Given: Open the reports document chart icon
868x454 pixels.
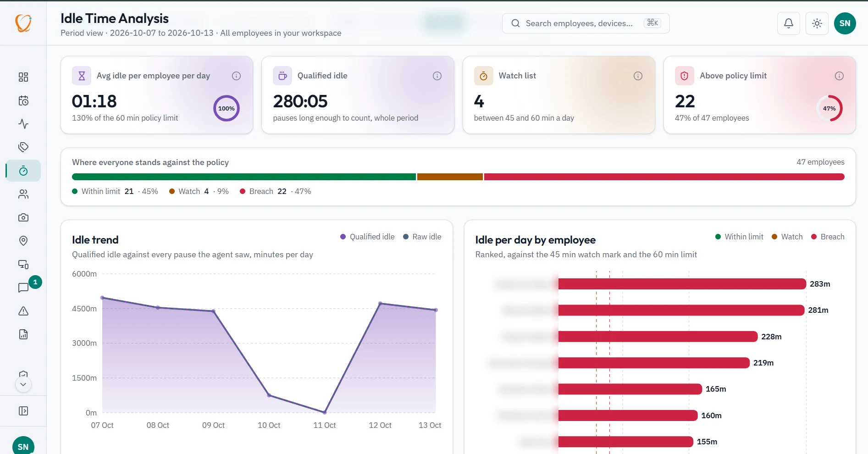Looking at the screenshot, I should 23,334.
